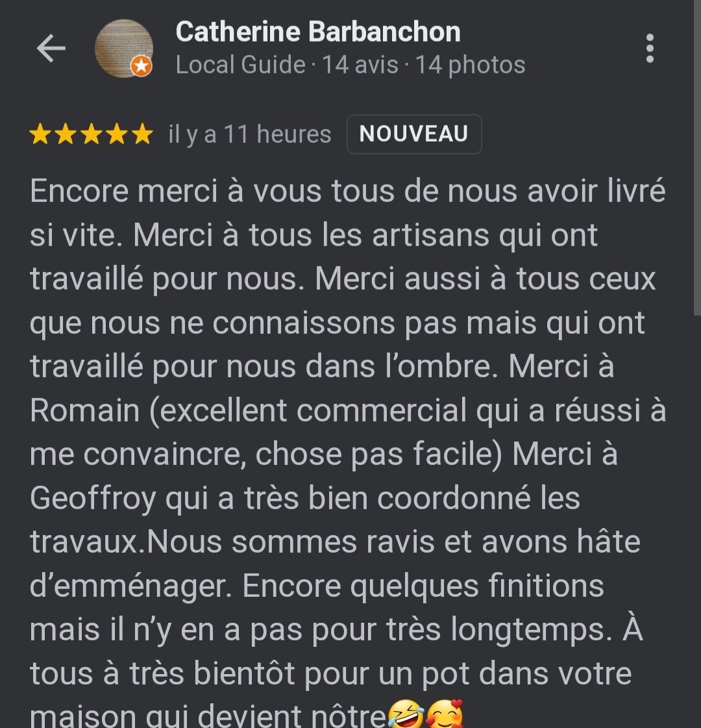Click the Local Guide label
Viewport: 701px width, 728px height.
(240, 64)
